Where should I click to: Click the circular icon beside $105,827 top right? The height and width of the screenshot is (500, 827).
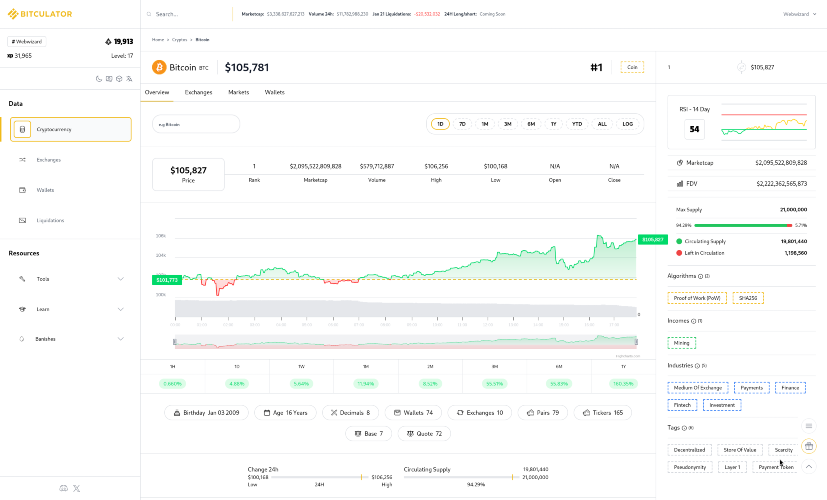[x=741, y=67]
